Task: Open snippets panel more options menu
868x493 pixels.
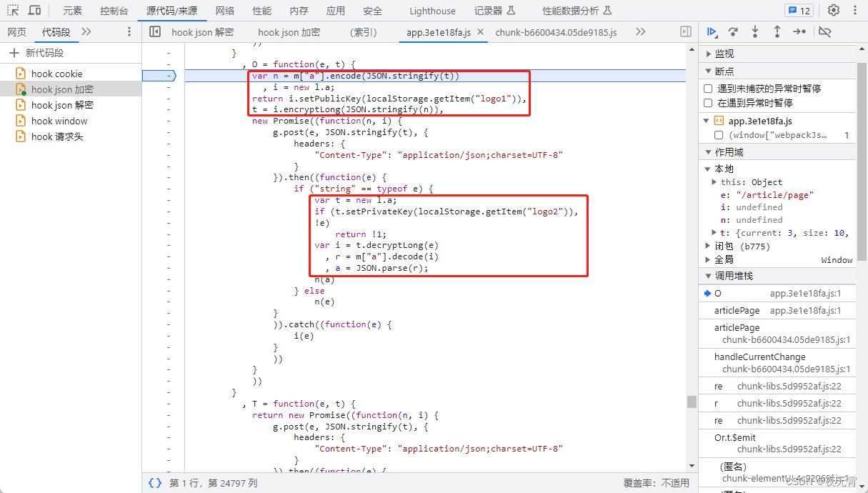Action: tap(129, 32)
